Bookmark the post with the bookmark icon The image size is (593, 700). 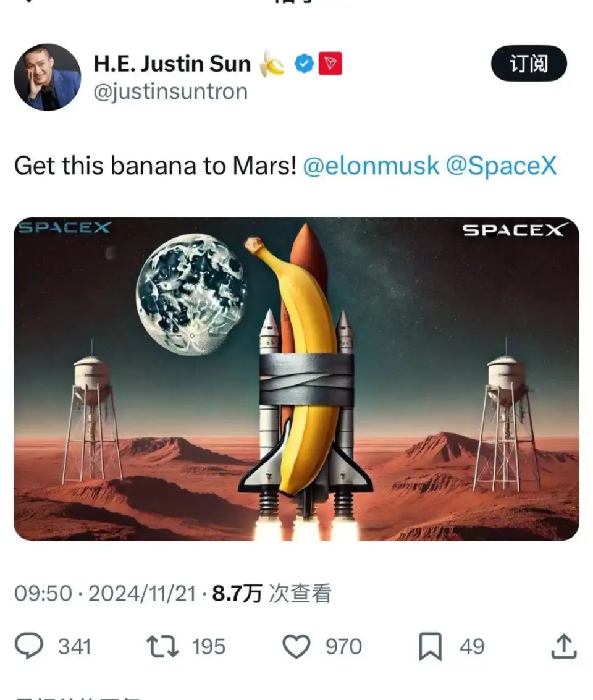point(430,646)
